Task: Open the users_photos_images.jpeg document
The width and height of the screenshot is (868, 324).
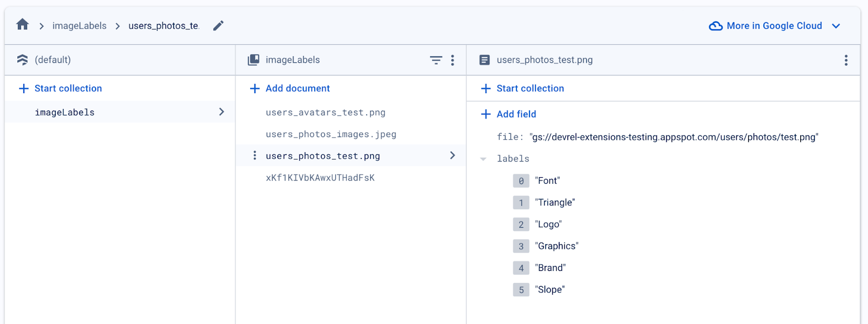Action: [x=331, y=134]
